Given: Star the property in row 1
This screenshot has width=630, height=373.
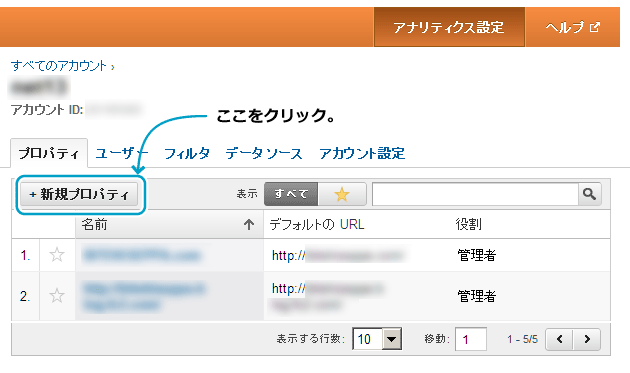Looking at the screenshot, I should (x=57, y=255).
